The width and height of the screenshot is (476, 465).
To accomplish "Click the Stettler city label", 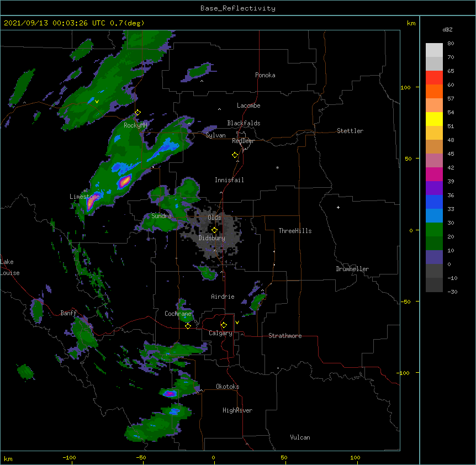I will click(x=350, y=131).
